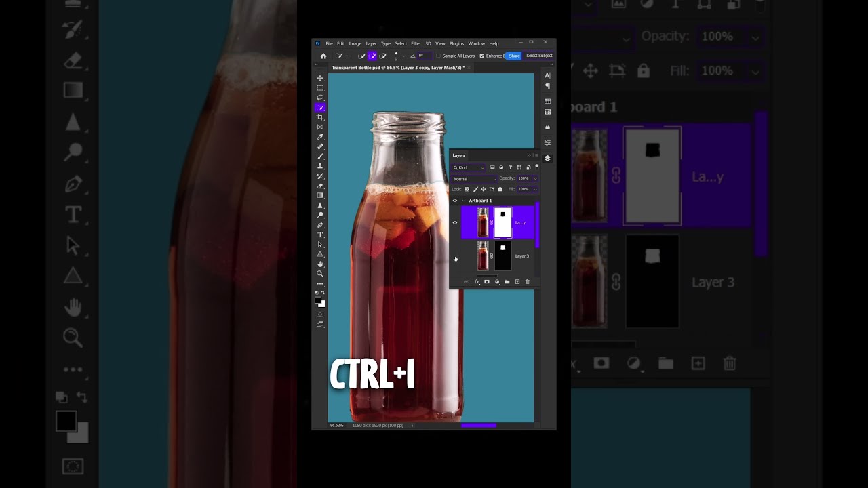Open the Normal blend mode dropdown
The width and height of the screenshot is (868, 488).
coord(474,179)
